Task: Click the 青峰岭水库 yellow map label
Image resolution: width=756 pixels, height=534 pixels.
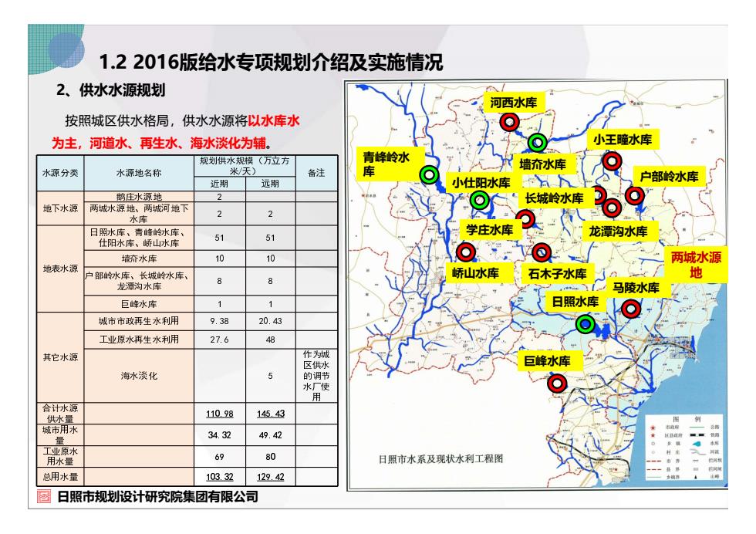Action: click(389, 164)
